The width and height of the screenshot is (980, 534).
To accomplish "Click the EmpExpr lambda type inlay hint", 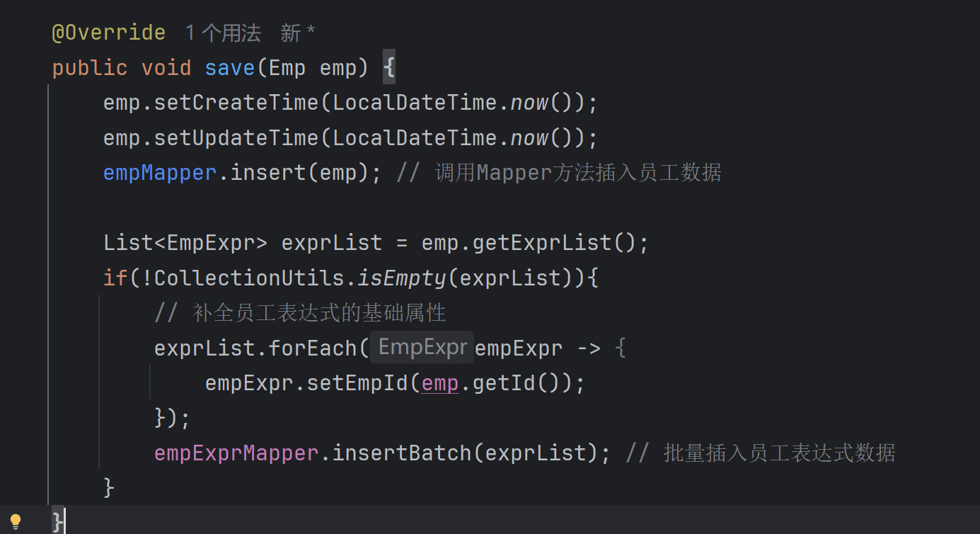I will (422, 347).
